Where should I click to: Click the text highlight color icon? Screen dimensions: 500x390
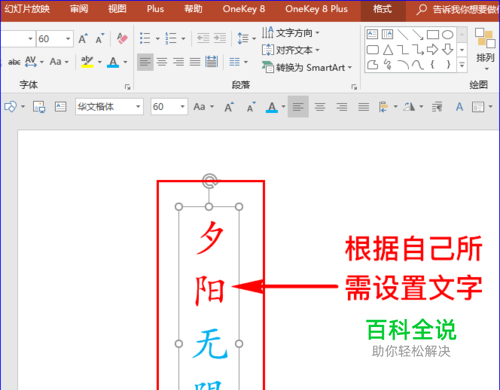coord(87,62)
